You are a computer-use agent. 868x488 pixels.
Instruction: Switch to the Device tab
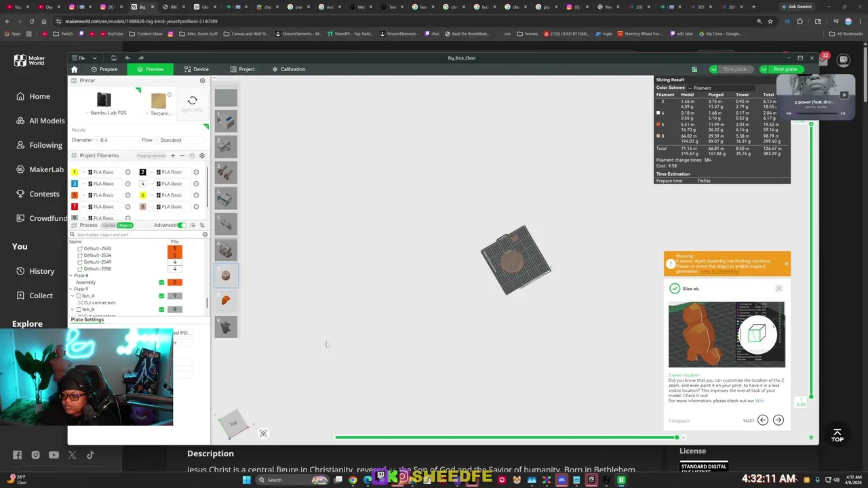(196, 69)
